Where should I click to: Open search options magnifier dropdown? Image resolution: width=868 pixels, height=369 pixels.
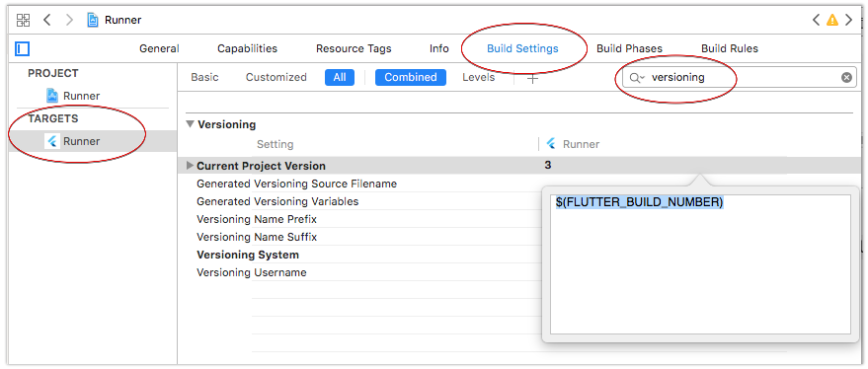point(637,78)
